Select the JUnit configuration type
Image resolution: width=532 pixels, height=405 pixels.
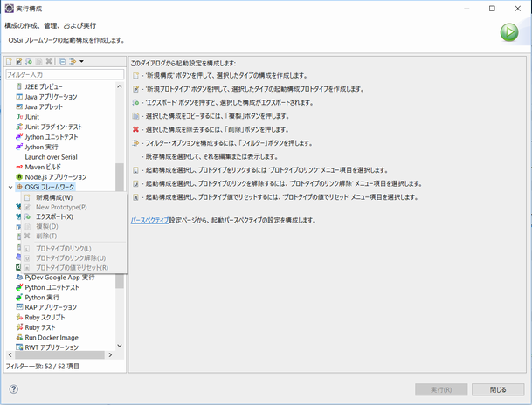pos(31,116)
